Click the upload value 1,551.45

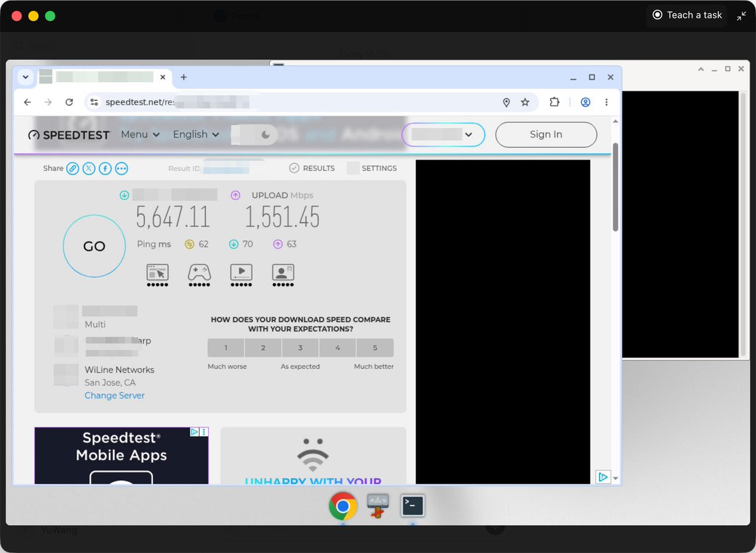tap(282, 218)
